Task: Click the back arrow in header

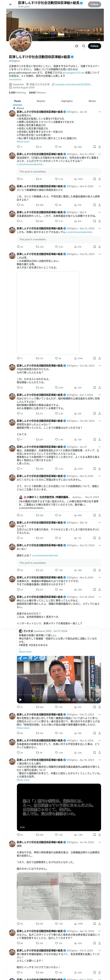Action: (10, 4)
